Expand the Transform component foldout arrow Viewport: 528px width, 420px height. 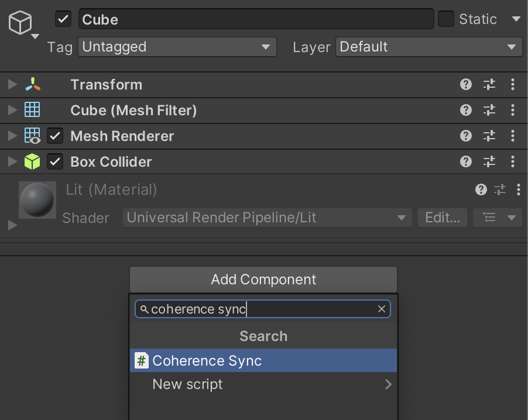(x=12, y=85)
